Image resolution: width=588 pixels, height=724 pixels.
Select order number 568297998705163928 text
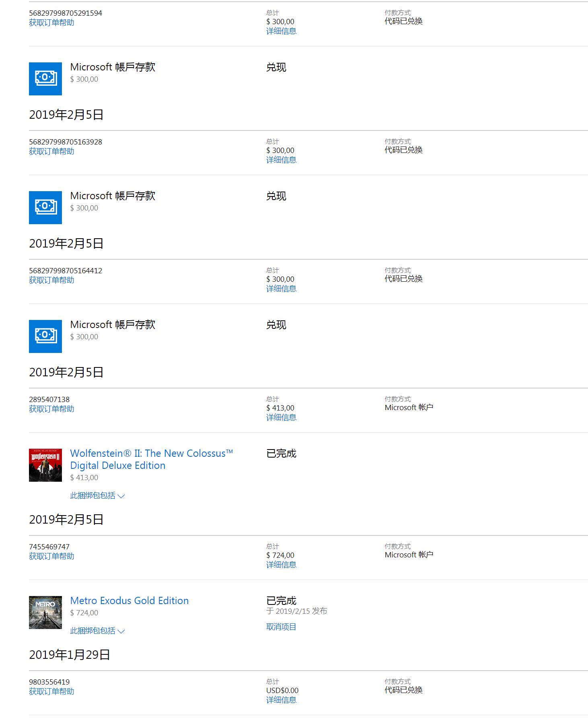(66, 142)
